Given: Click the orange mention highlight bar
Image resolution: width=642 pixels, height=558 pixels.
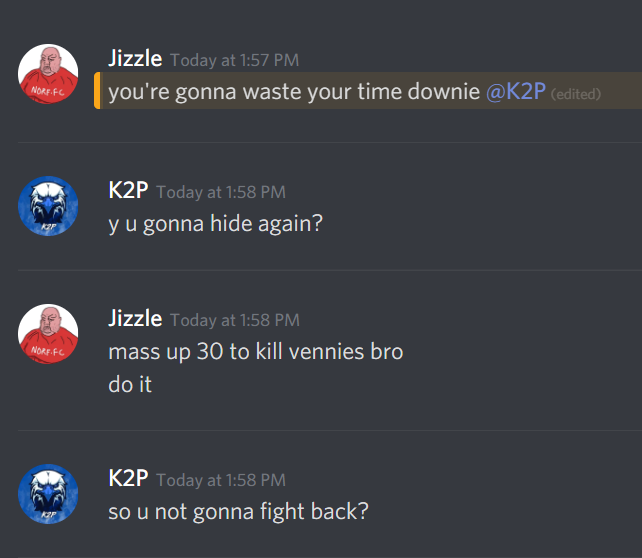Looking at the screenshot, I should tap(97, 90).
